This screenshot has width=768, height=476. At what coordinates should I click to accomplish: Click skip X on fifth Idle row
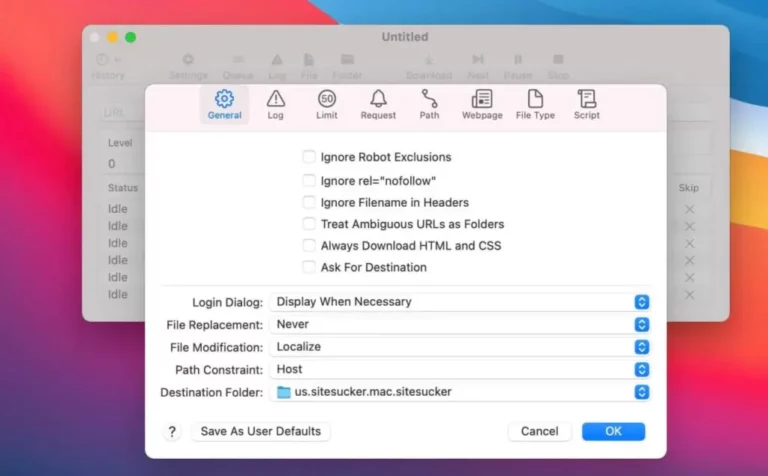click(x=690, y=278)
